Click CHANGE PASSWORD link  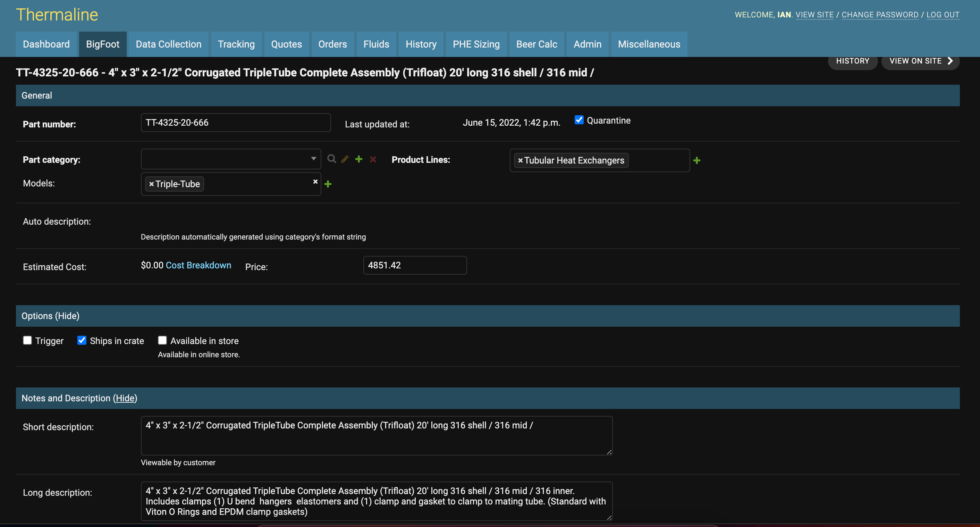click(880, 15)
